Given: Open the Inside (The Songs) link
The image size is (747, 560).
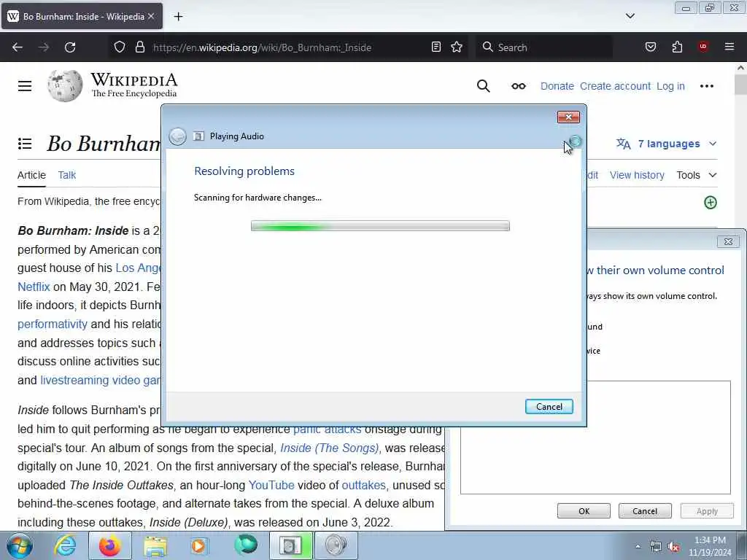Looking at the screenshot, I should [x=329, y=448].
